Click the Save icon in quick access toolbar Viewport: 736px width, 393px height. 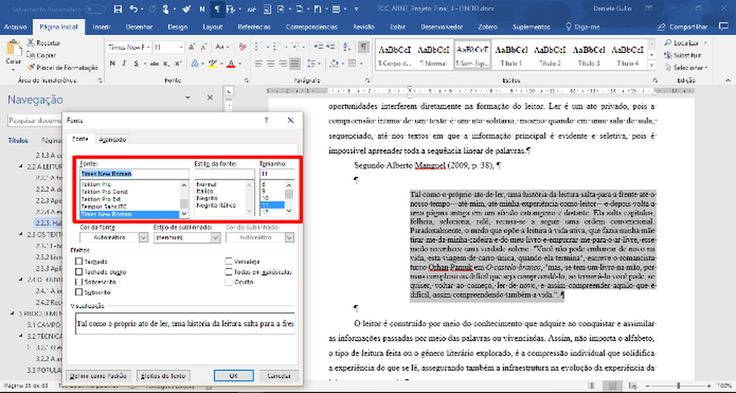tap(118, 9)
